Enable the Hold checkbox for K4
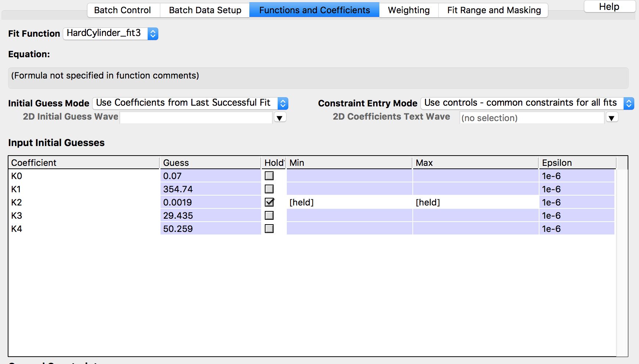 click(x=269, y=229)
